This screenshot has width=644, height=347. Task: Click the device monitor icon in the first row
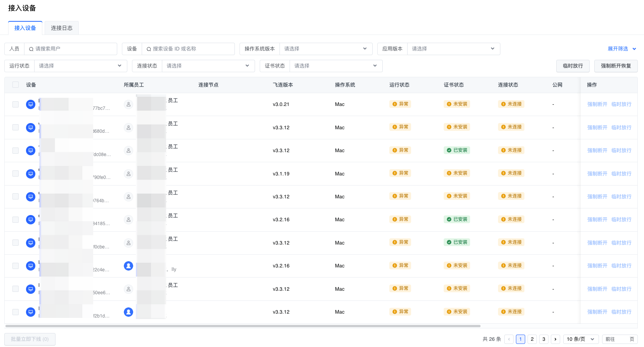coord(31,104)
